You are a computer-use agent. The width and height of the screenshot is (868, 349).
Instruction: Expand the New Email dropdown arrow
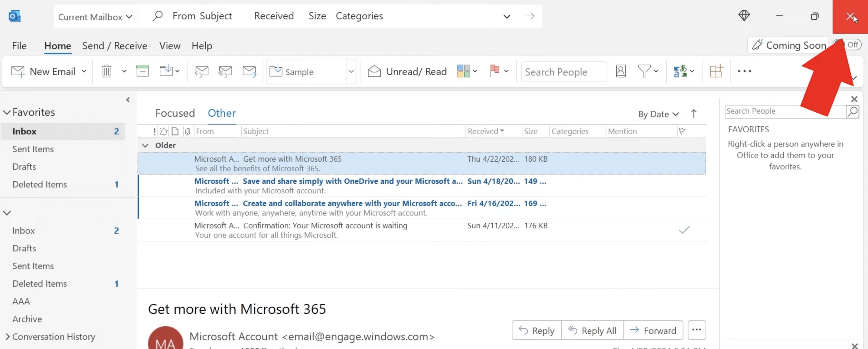(84, 71)
